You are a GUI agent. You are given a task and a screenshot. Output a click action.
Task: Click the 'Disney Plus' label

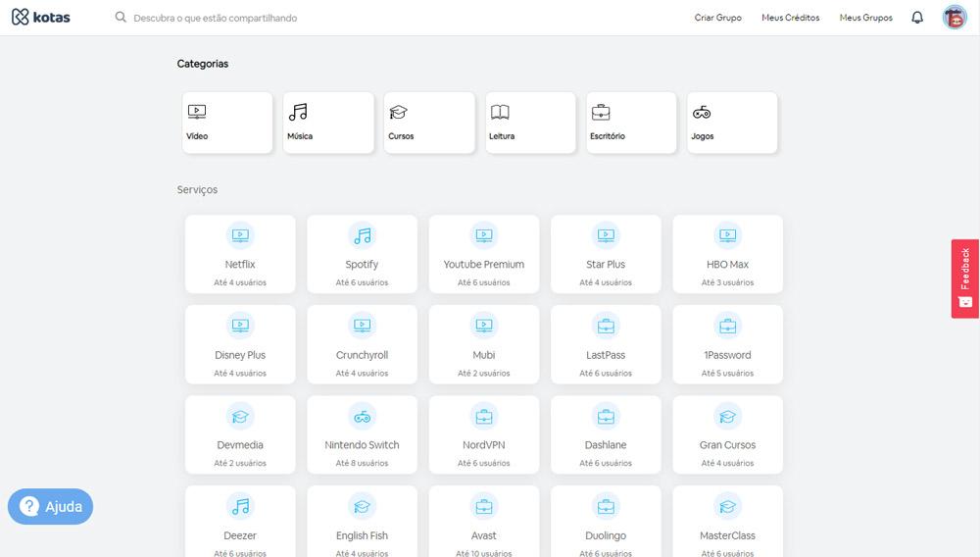point(240,355)
